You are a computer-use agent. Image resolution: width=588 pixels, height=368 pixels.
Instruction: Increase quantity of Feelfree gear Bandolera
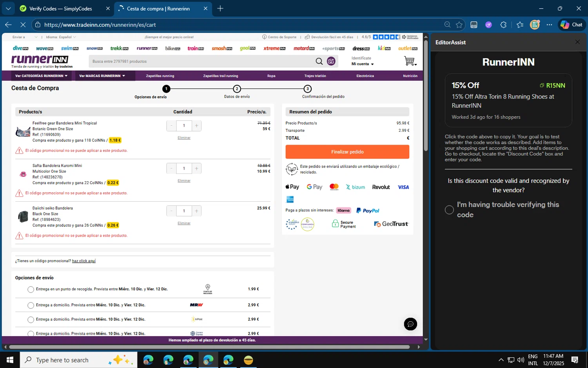(196, 126)
